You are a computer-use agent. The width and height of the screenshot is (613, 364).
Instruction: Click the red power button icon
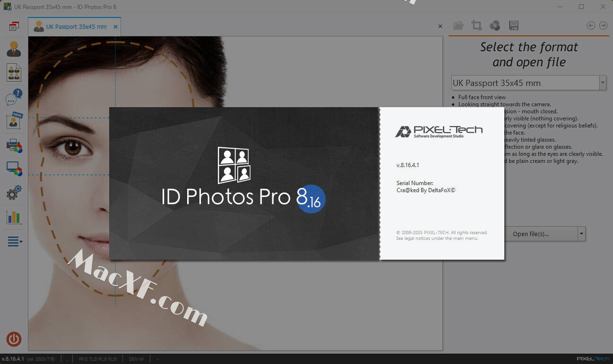point(14,339)
